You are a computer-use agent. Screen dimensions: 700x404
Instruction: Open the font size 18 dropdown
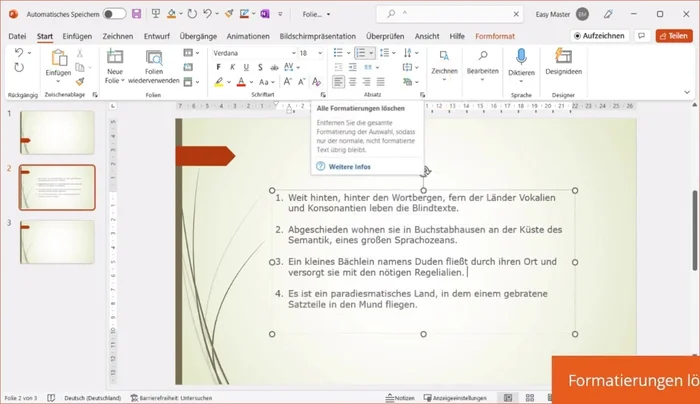[320, 53]
